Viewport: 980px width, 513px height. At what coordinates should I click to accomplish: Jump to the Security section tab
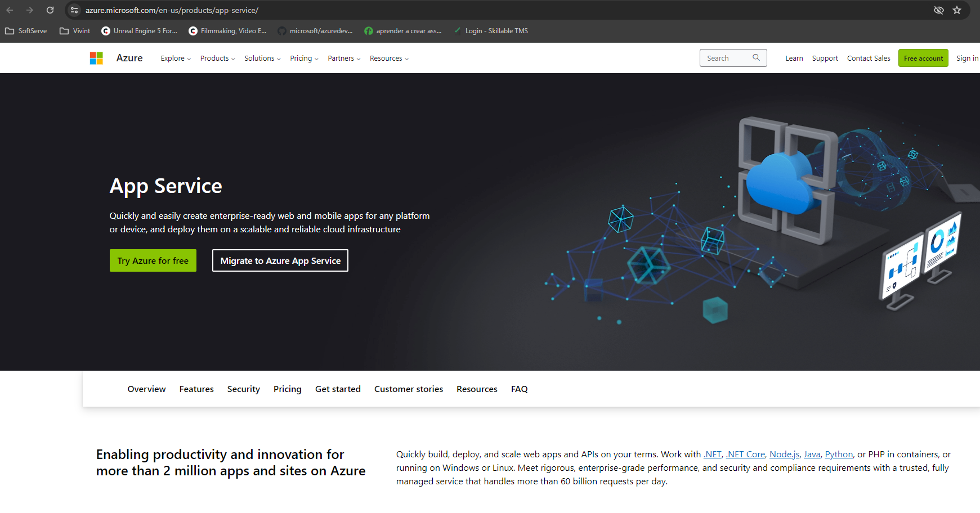click(244, 389)
